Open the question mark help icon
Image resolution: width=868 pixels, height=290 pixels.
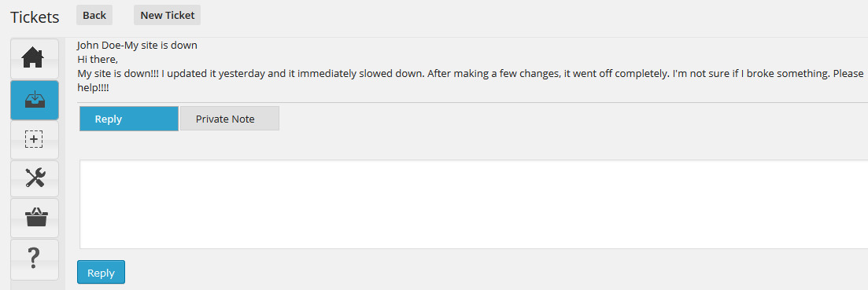(x=34, y=259)
